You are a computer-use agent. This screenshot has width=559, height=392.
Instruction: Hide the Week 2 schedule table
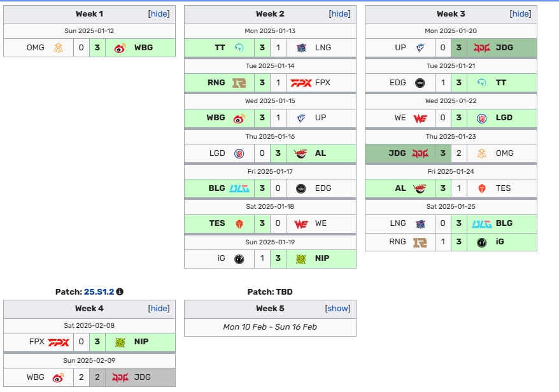click(340, 13)
